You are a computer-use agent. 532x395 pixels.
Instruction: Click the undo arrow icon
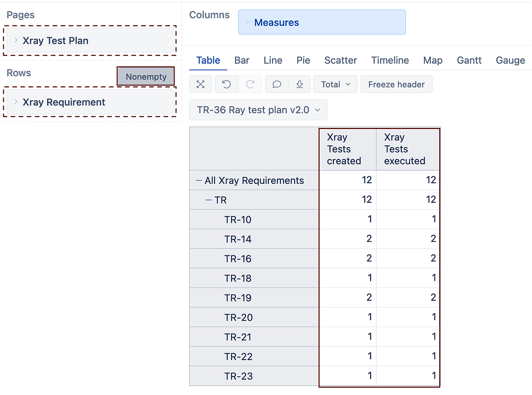coord(226,84)
